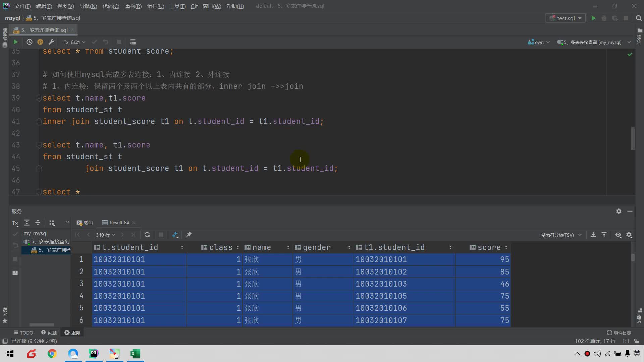The height and width of the screenshot is (362, 644).
Task: Sort by the score column header
Action: (489, 247)
